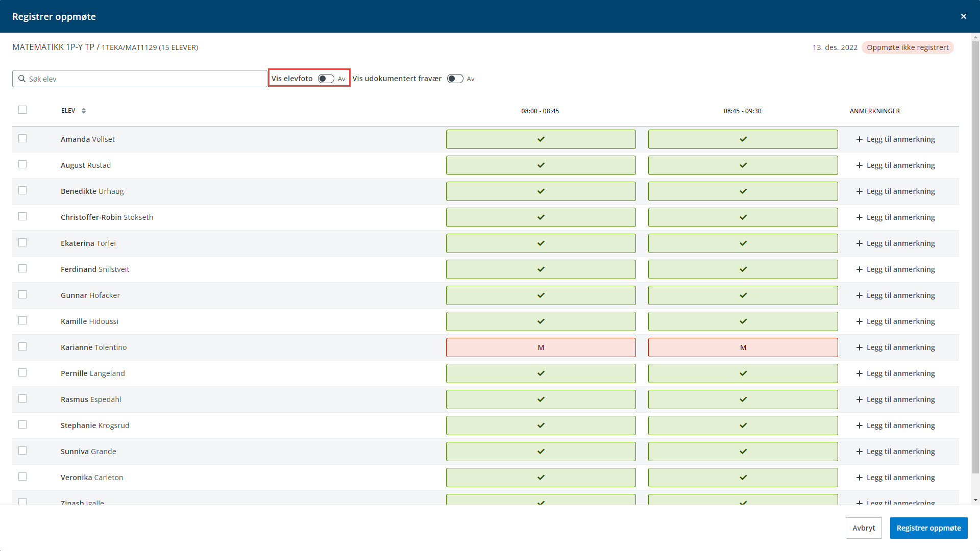Screen dimensions: 980x551
Task: Select the checkbox next to Veronika Carleton
Action: (22, 477)
